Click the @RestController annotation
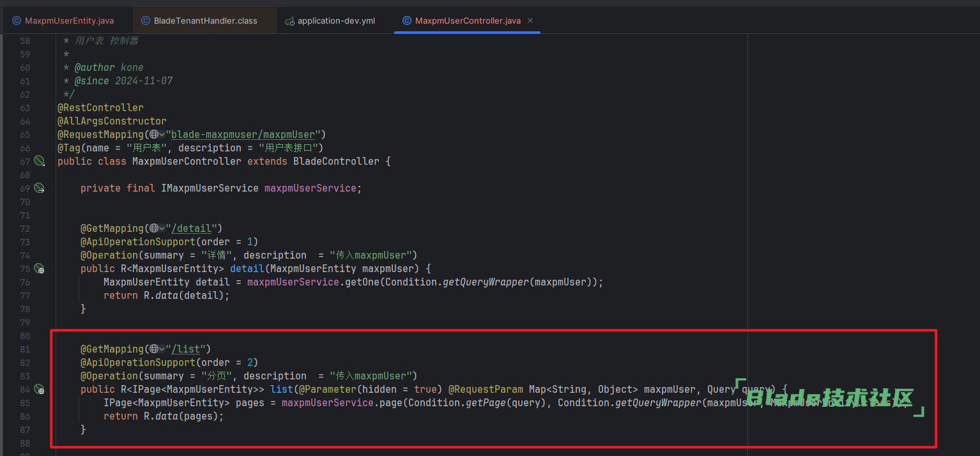This screenshot has height=456, width=980. (100, 107)
